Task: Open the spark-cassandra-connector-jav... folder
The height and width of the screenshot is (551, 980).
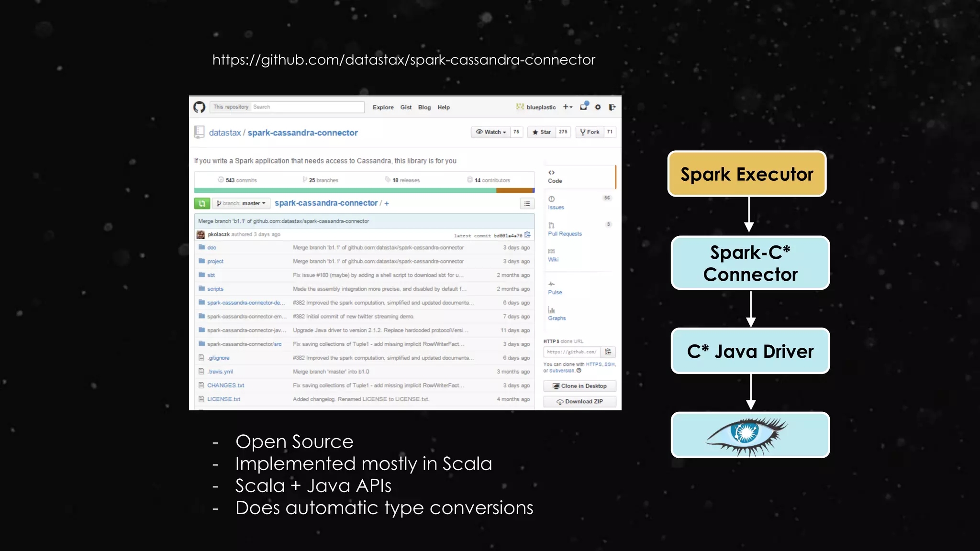Action: click(247, 331)
